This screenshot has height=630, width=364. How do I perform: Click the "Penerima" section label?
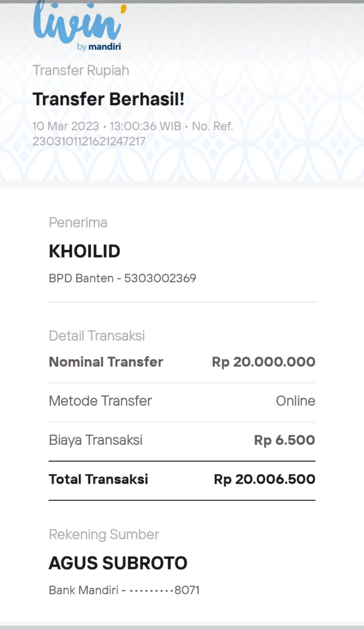click(x=78, y=222)
